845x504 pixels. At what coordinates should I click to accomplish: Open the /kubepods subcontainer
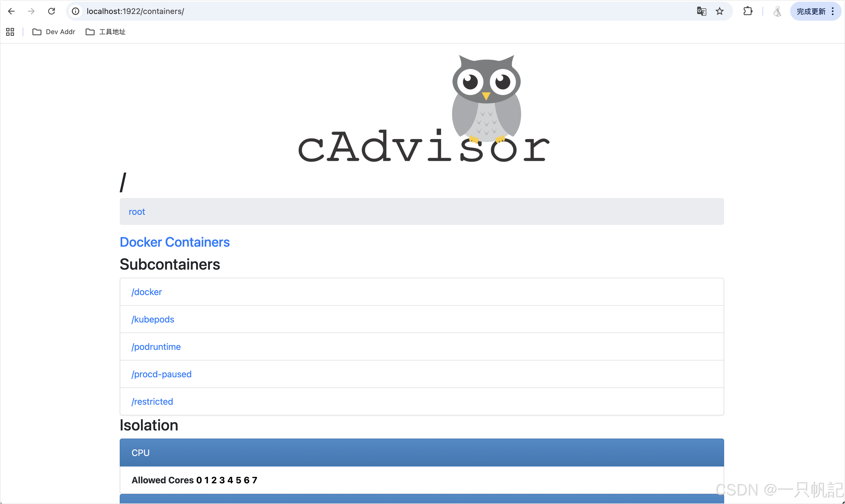coord(152,319)
